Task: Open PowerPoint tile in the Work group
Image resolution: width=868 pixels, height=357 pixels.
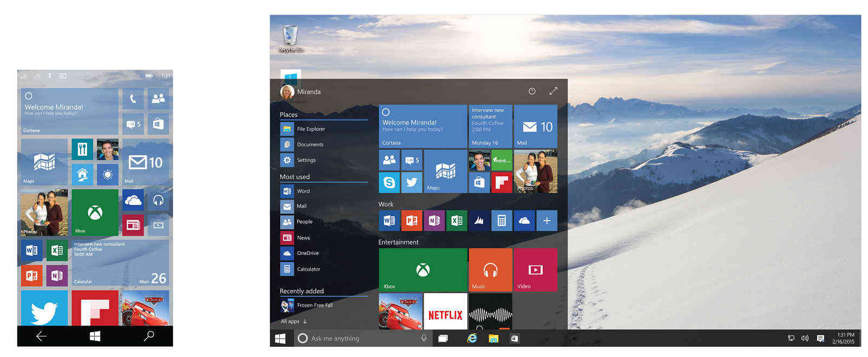Action: (x=411, y=221)
